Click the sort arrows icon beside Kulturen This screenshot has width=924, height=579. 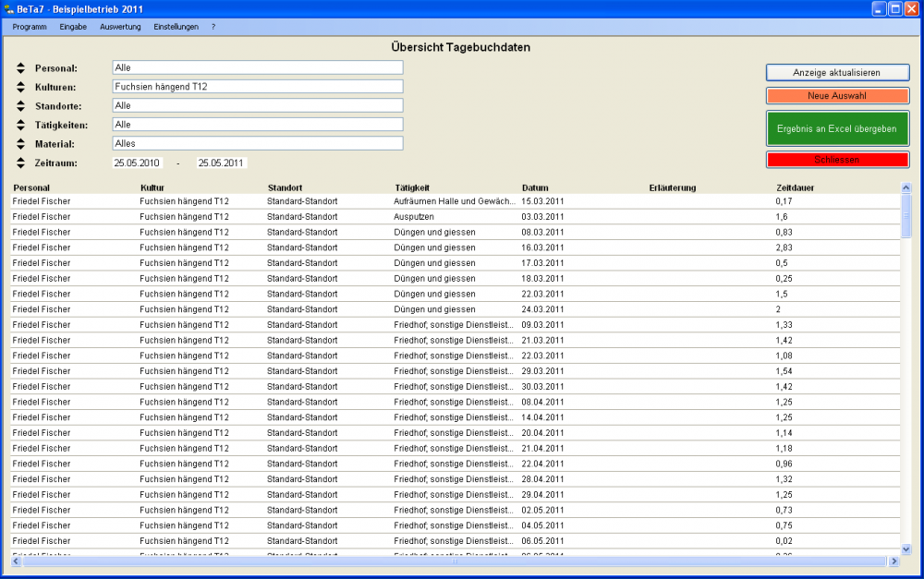pyautogui.click(x=21, y=87)
